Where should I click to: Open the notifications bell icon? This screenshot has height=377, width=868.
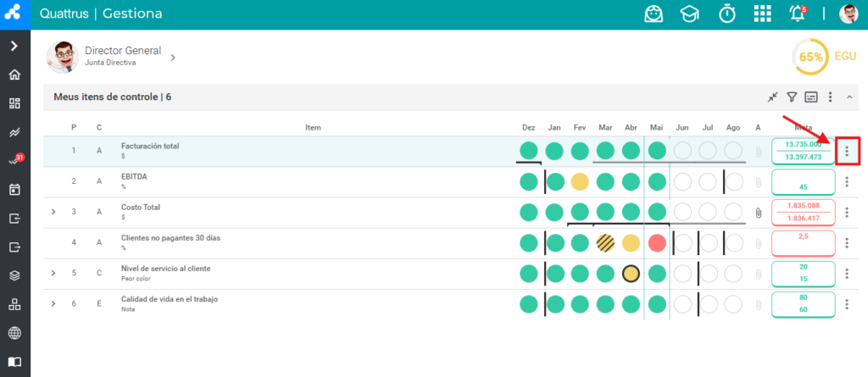point(797,14)
